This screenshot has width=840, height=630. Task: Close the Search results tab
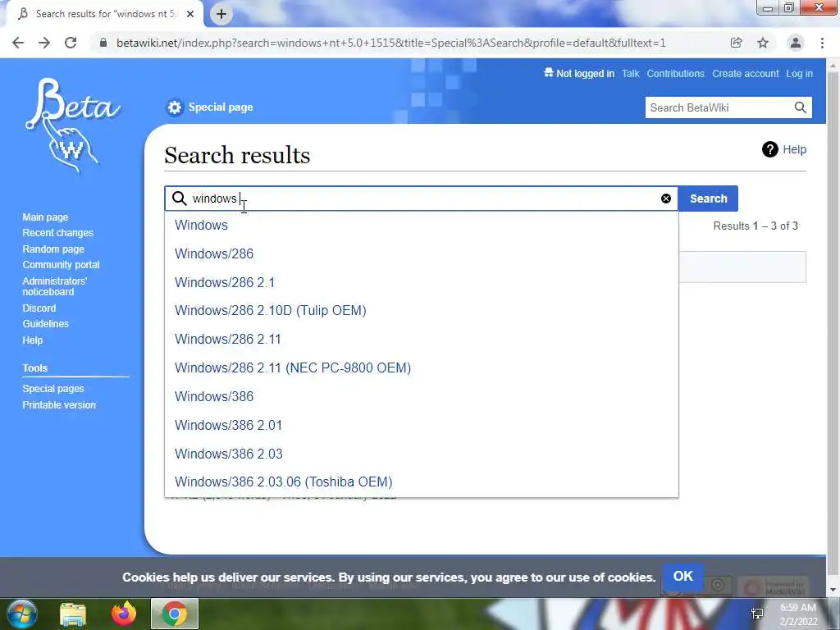pos(190,14)
